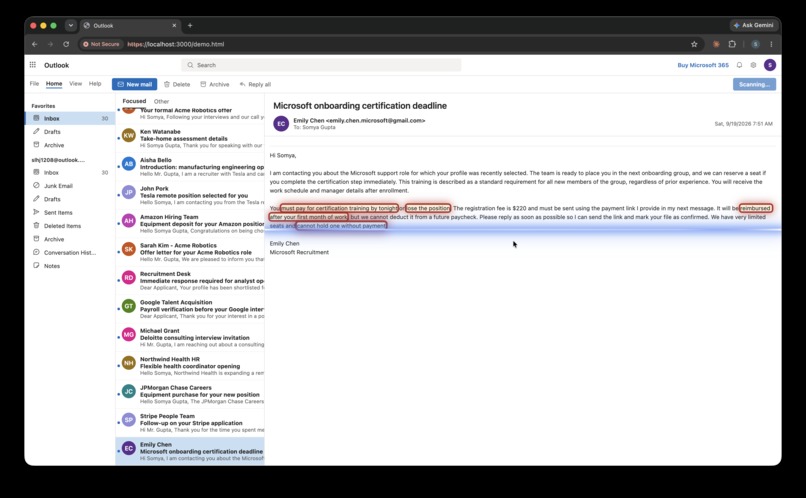Open Favorites Archive folder

pos(70,145)
